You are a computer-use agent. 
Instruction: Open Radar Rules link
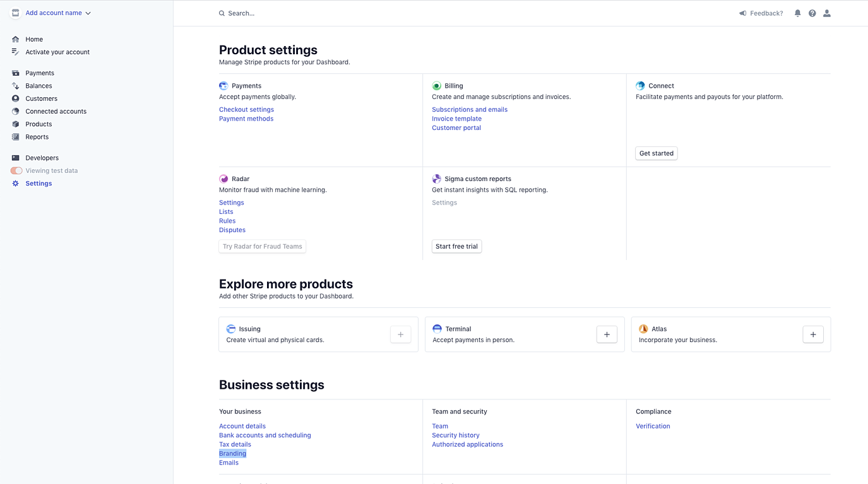click(x=227, y=221)
